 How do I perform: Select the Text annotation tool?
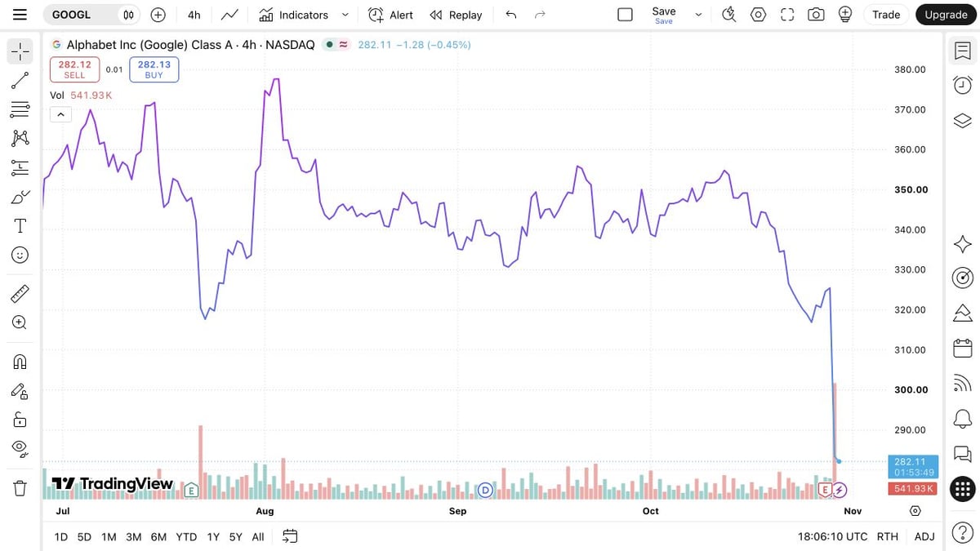click(x=20, y=226)
